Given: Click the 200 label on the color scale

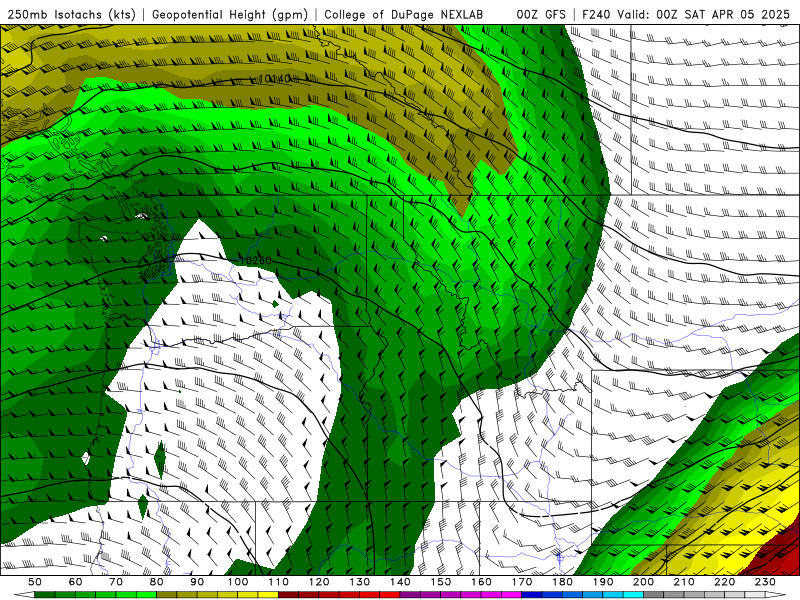Looking at the screenshot, I should click(643, 582).
